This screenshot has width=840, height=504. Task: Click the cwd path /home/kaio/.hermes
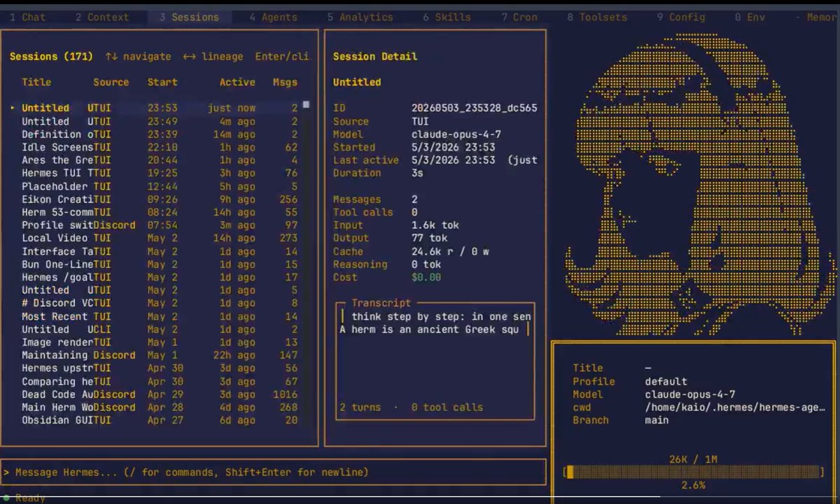pyautogui.click(x=734, y=407)
